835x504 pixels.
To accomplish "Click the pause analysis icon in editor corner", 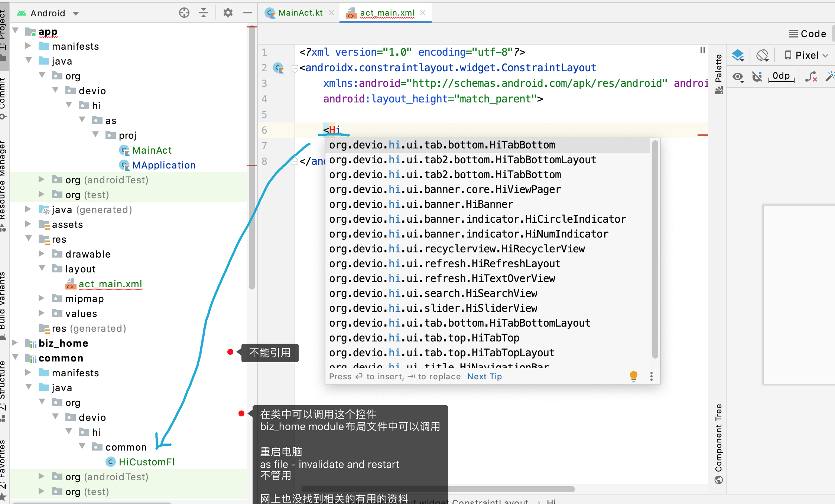I will click(702, 50).
